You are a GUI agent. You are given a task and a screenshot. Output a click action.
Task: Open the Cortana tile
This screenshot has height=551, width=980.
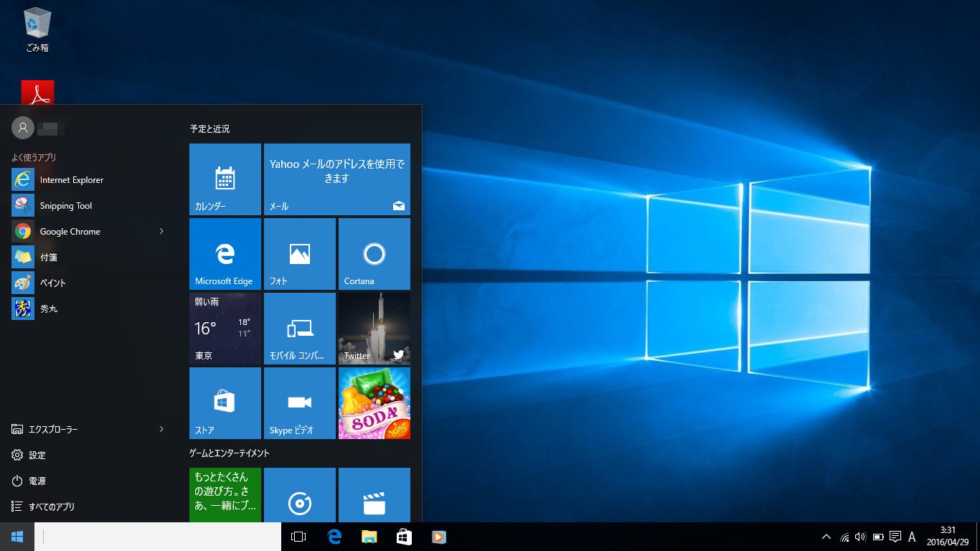point(374,254)
